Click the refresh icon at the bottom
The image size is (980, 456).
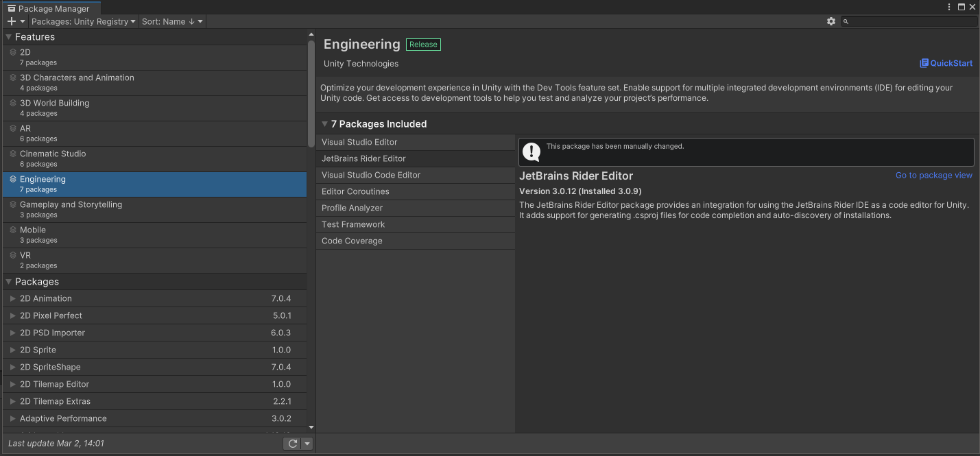(292, 443)
